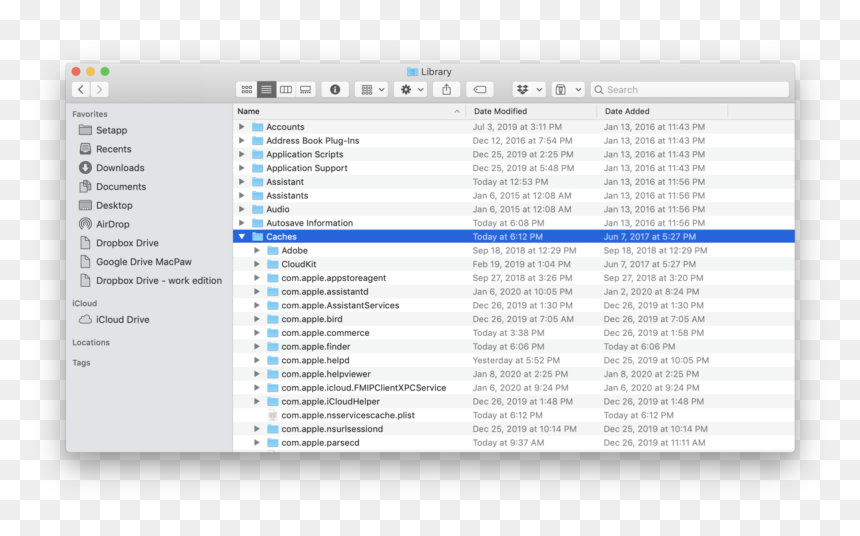
Task: Open AirDrop in the sidebar
Action: pos(112,224)
